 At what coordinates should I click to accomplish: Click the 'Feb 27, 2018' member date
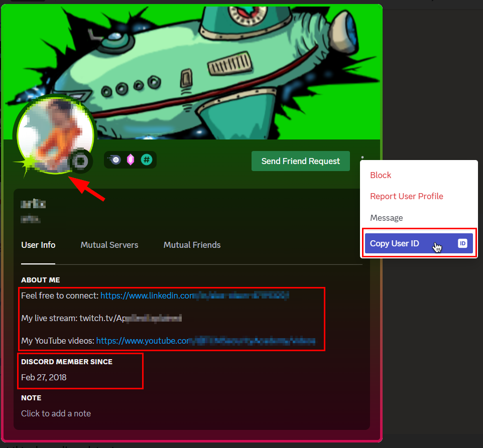coord(44,378)
